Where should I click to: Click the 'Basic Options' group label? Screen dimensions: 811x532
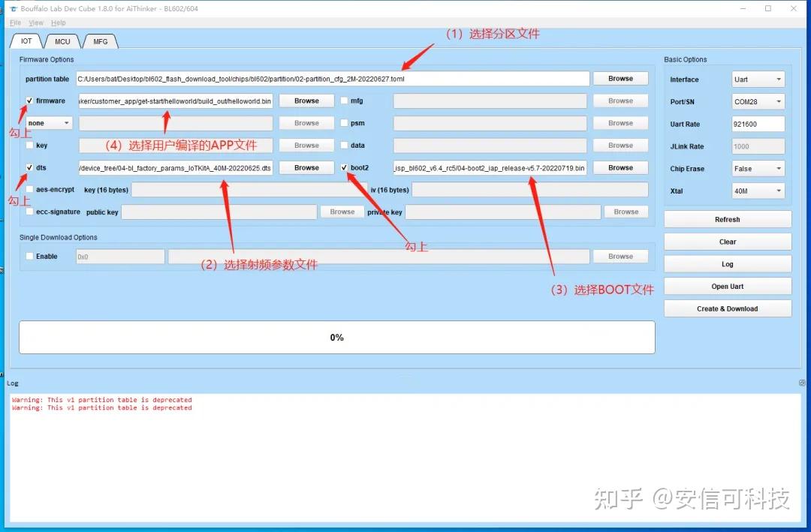686,59
